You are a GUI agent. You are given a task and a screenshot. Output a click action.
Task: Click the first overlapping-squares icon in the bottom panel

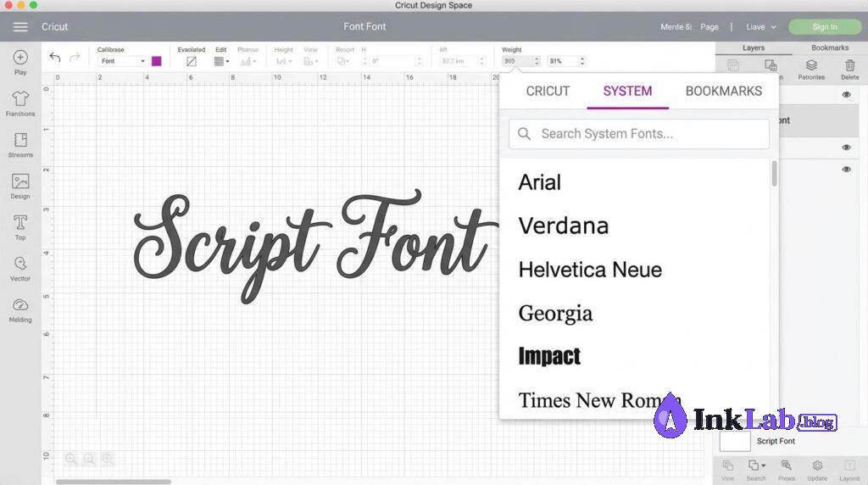[728, 465]
